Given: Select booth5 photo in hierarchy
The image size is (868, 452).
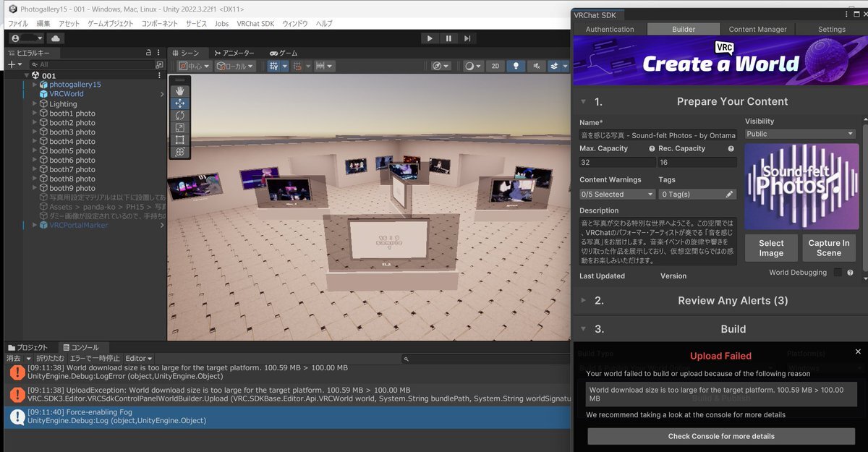Looking at the screenshot, I should point(72,151).
